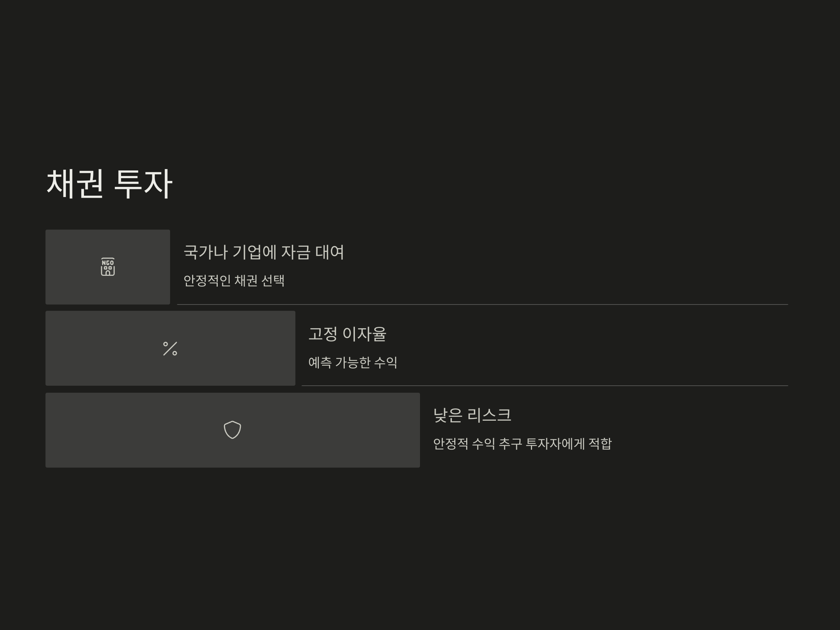Screen dimensions: 840x630
Task: Click the word 이자율 in the second heading
Action: [364, 334]
